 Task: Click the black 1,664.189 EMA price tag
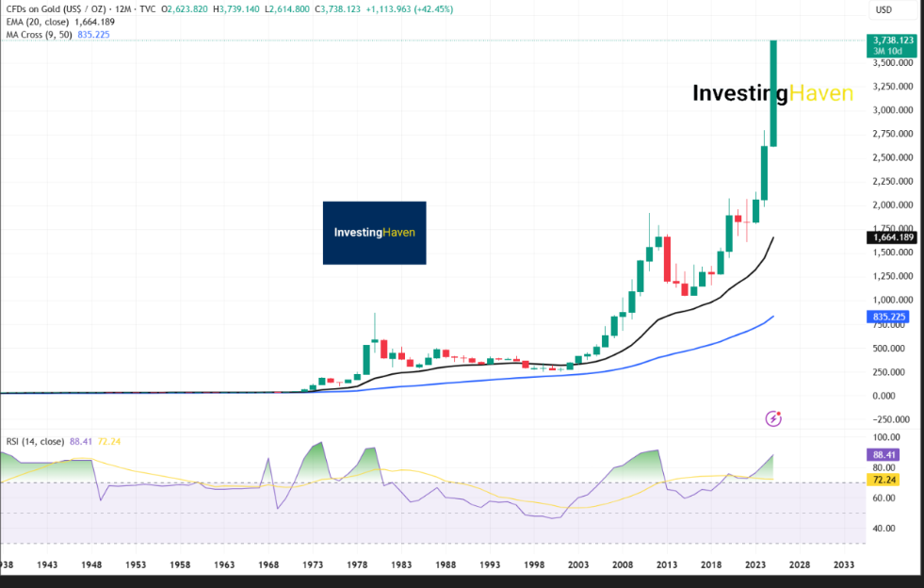pos(890,238)
